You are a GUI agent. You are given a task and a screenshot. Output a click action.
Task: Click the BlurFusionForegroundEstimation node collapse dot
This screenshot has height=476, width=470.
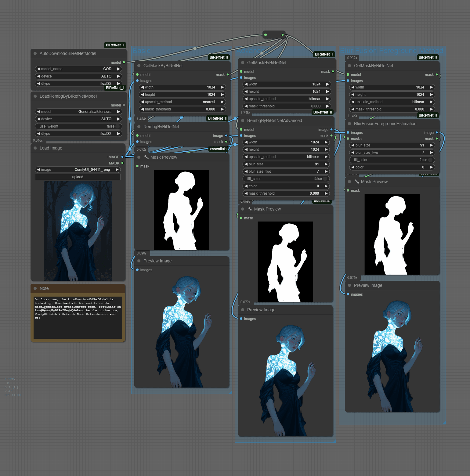[x=349, y=124]
